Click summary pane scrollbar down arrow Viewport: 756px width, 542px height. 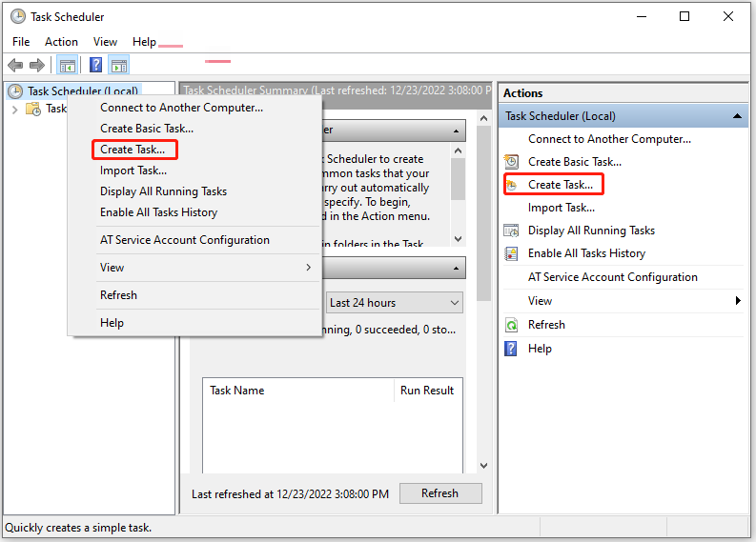point(483,466)
